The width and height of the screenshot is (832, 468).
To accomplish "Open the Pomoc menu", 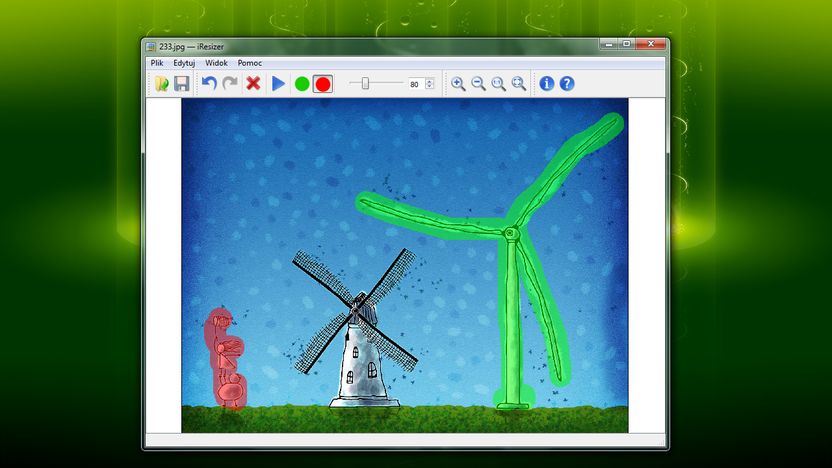I will click(x=250, y=63).
